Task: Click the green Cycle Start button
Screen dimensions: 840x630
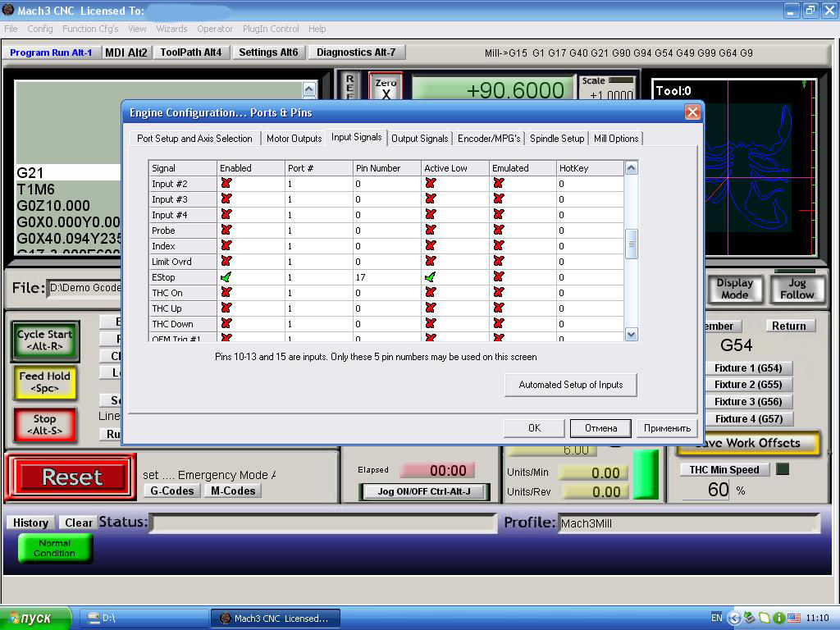Action: tap(45, 340)
